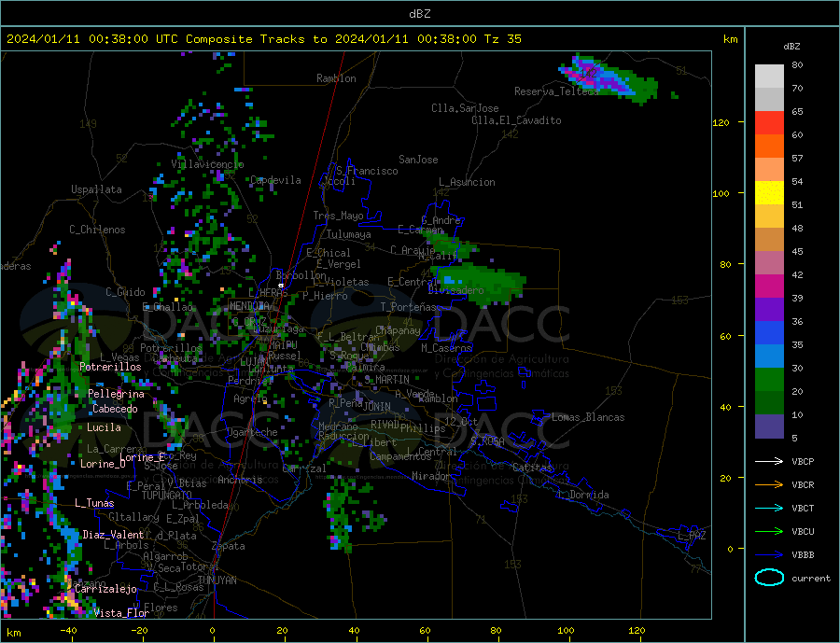Click the blue VBBB arrow legend icon
The image size is (840, 643).
click(x=769, y=555)
